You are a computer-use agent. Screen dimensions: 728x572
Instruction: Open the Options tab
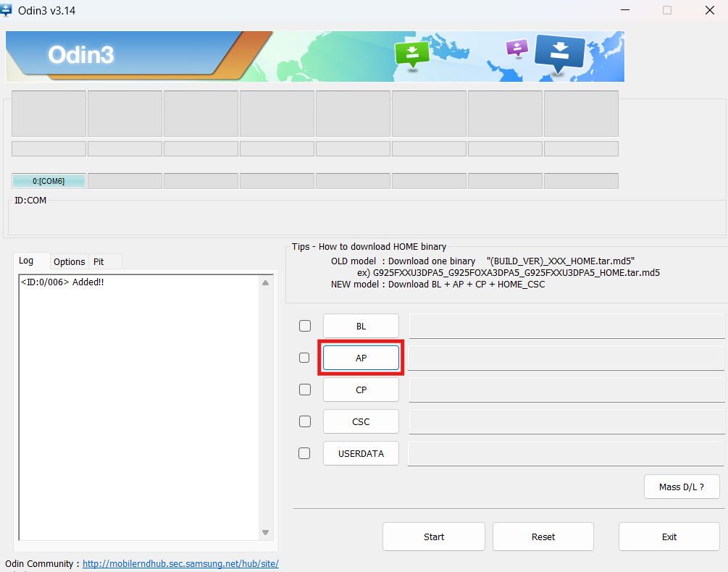(70, 261)
